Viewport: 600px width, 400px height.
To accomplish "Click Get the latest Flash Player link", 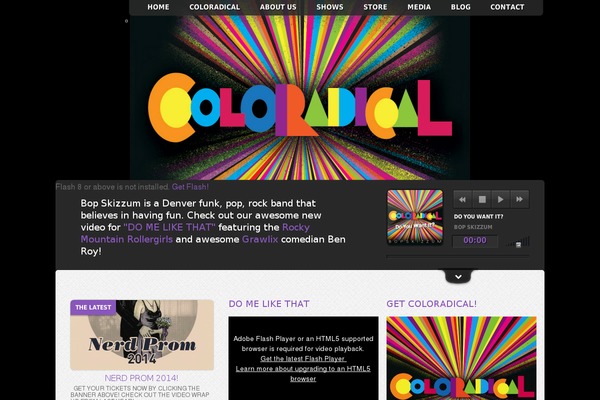I will coord(303,359).
